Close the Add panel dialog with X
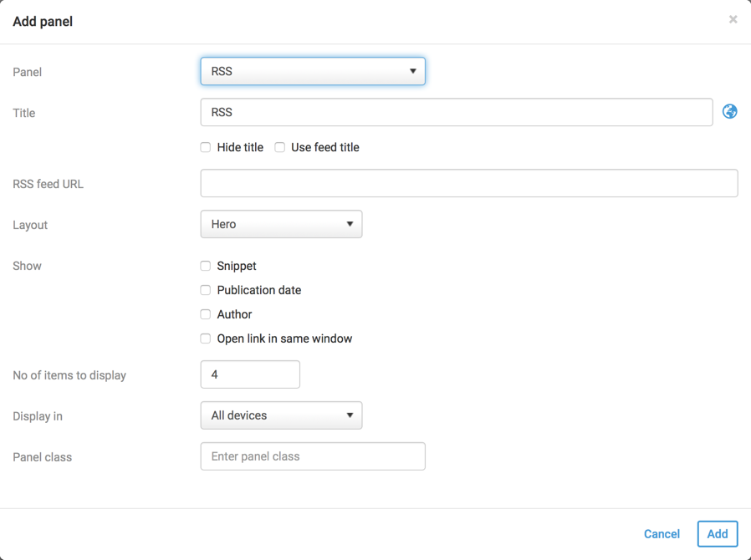The image size is (751, 560). (x=733, y=19)
